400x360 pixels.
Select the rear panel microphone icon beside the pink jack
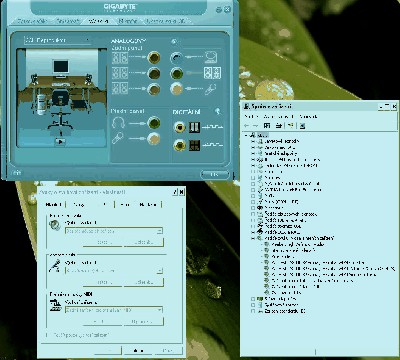point(211,89)
